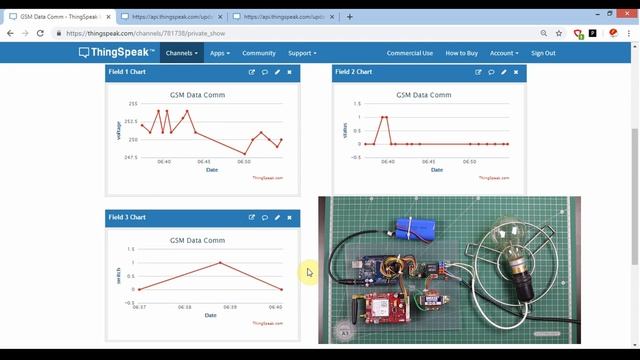Image resolution: width=640 pixels, height=360 pixels.
Task: Open the How to Buy link
Action: point(462,53)
